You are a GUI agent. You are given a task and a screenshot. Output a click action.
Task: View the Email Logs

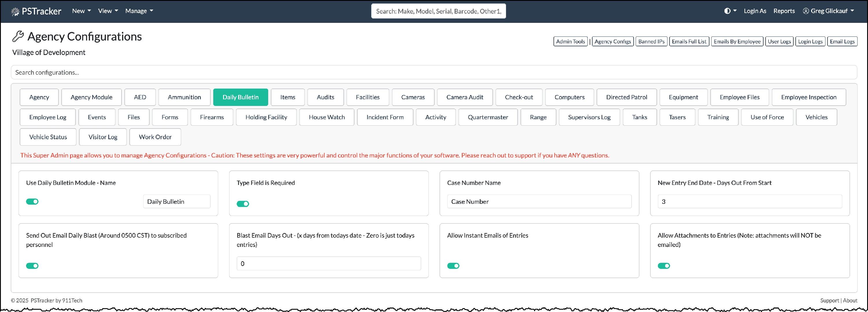click(842, 41)
